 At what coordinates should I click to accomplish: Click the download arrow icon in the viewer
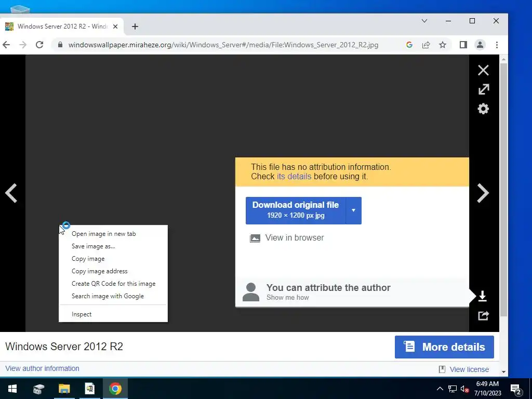(483, 296)
